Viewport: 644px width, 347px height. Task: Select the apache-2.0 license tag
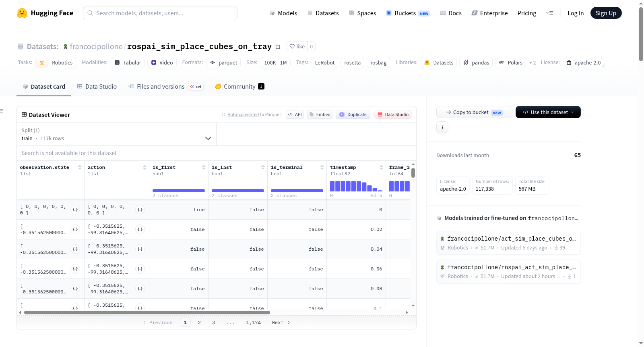(584, 62)
